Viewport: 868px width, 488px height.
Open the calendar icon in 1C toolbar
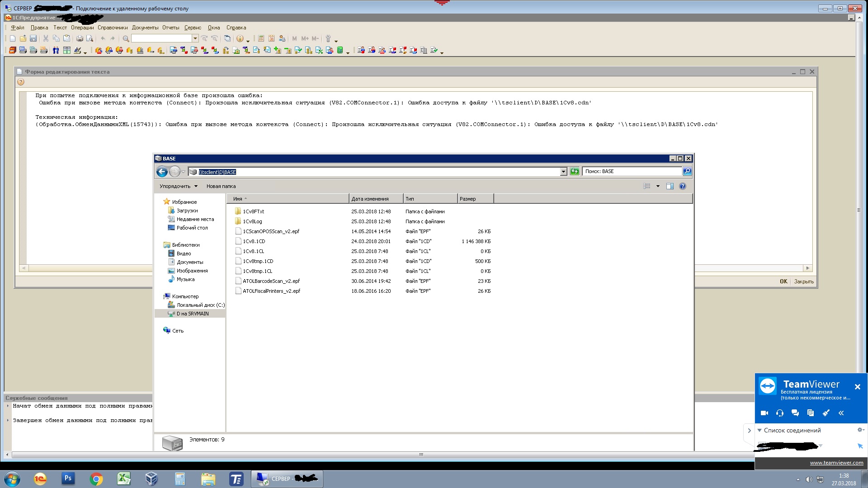click(x=271, y=38)
